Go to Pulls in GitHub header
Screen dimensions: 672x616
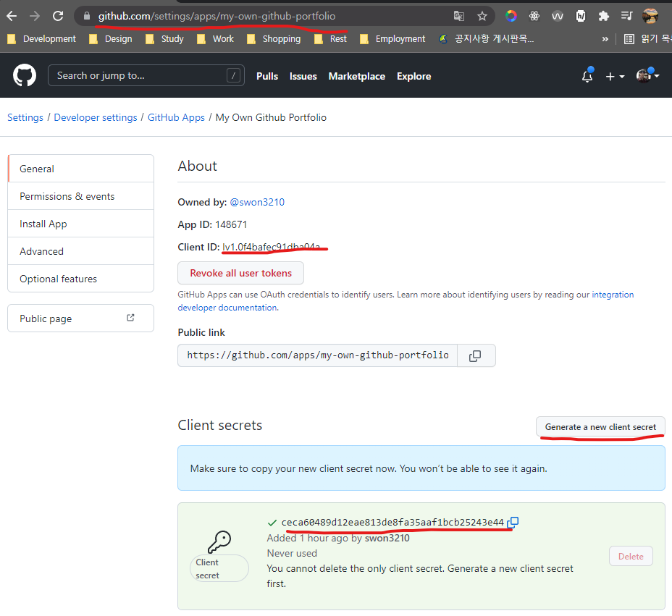[x=267, y=76]
